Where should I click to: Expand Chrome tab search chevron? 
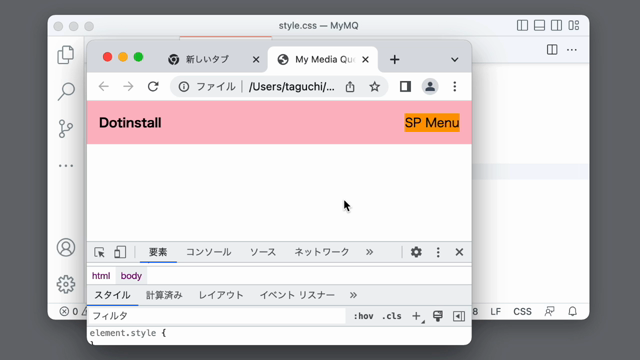coord(454,60)
